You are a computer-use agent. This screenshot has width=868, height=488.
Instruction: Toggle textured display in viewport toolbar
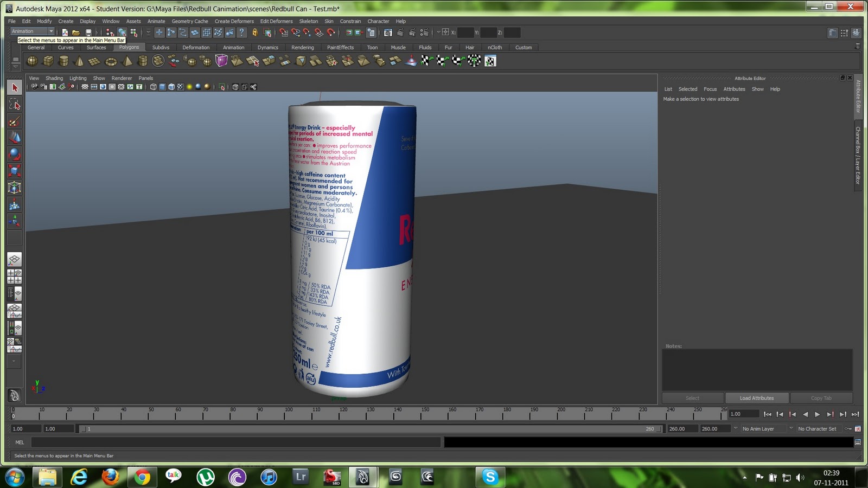tap(181, 87)
